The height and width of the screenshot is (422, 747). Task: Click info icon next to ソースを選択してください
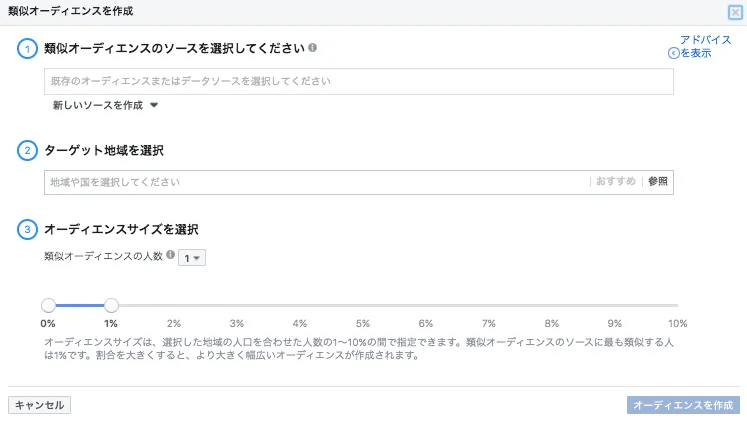tap(313, 48)
